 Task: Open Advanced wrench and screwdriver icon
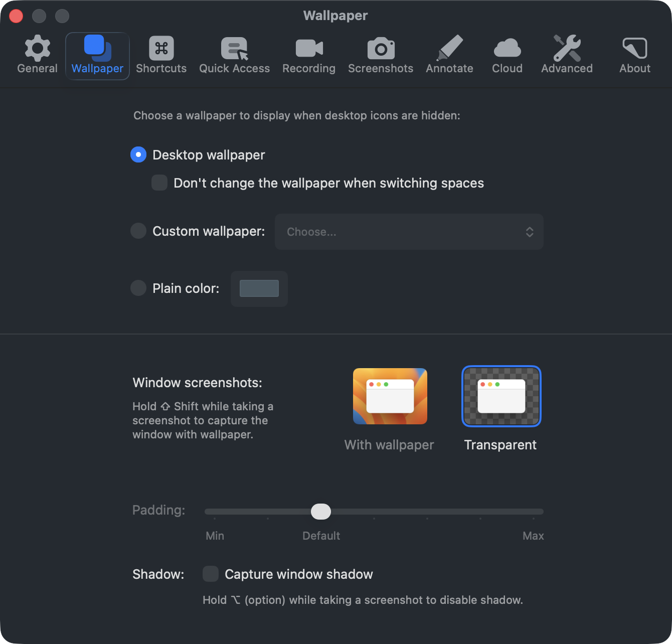(x=567, y=49)
